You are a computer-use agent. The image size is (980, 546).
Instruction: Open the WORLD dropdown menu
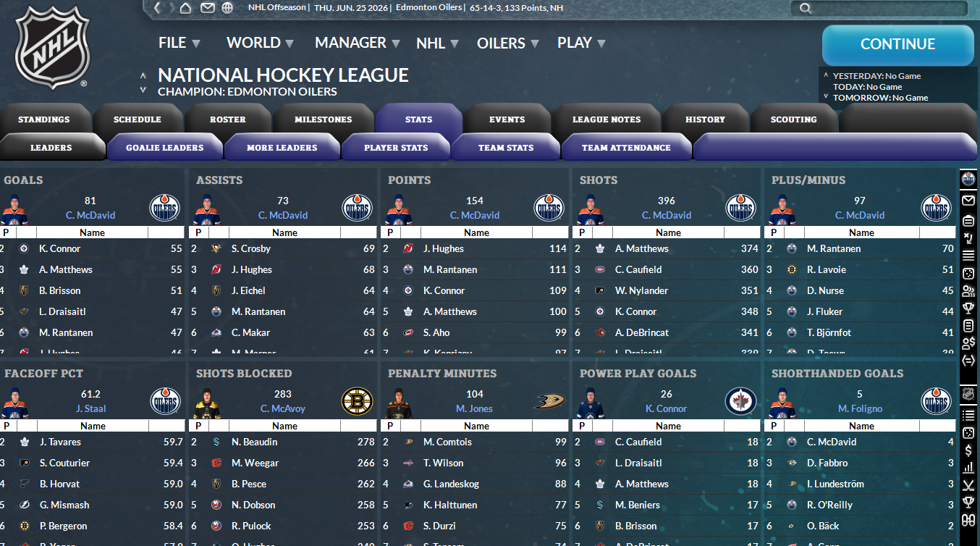(x=261, y=43)
